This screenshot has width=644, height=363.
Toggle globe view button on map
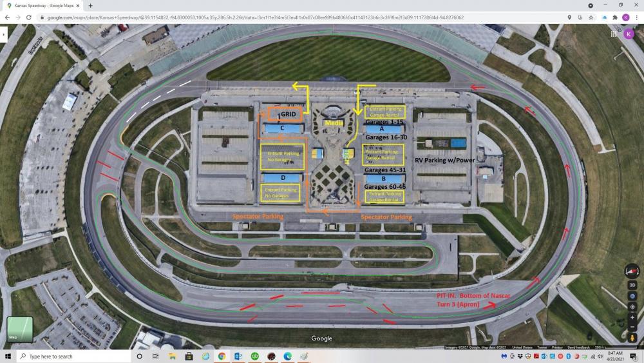coord(632,296)
